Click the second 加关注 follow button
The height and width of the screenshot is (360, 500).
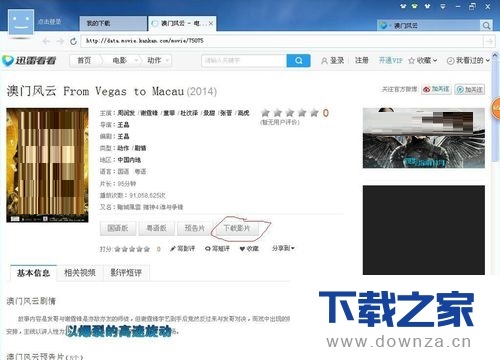pyautogui.click(x=469, y=89)
